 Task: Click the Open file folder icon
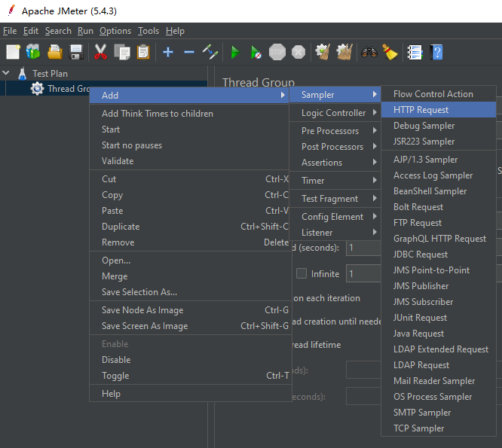click(x=55, y=52)
